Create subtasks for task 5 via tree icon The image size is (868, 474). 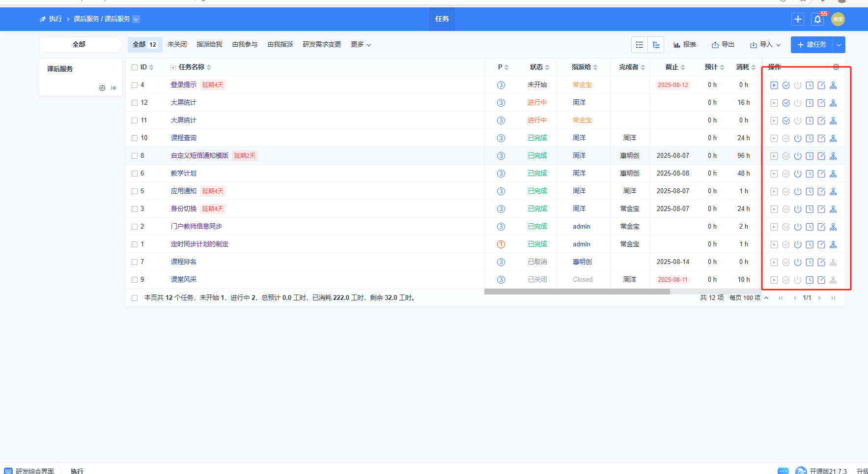833,191
